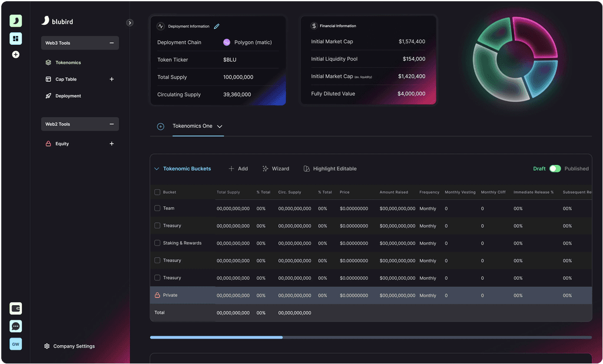The height and width of the screenshot is (364, 603).
Task: Expand the Cap Table plus control
Action: 112,79
